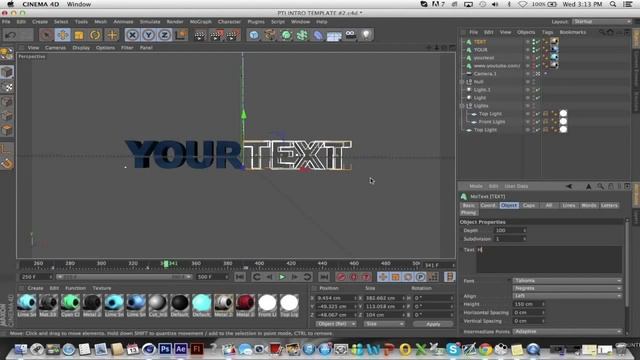
Task: Render the active view clapperboard icon
Action: point(200,36)
